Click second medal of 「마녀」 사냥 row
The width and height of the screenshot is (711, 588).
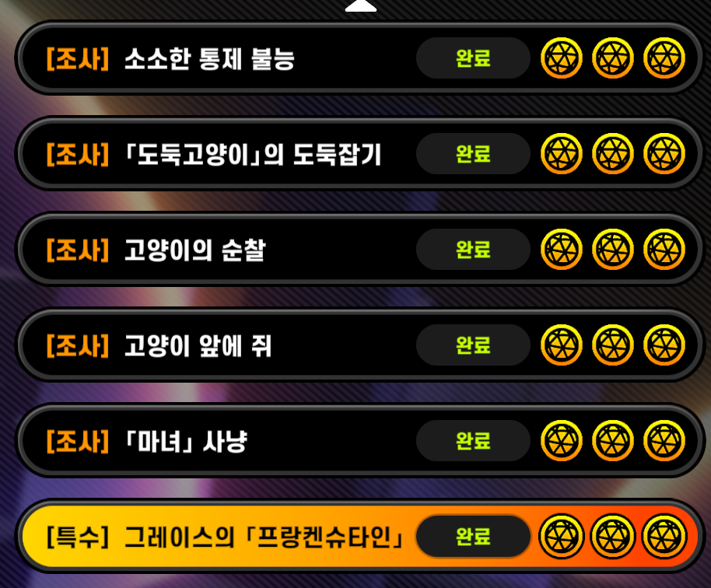point(613,441)
